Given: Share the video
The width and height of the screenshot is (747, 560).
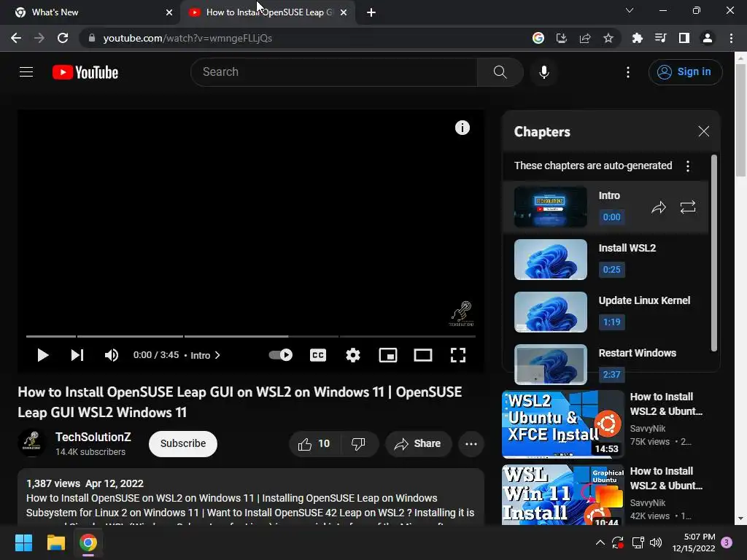Looking at the screenshot, I should (x=418, y=444).
